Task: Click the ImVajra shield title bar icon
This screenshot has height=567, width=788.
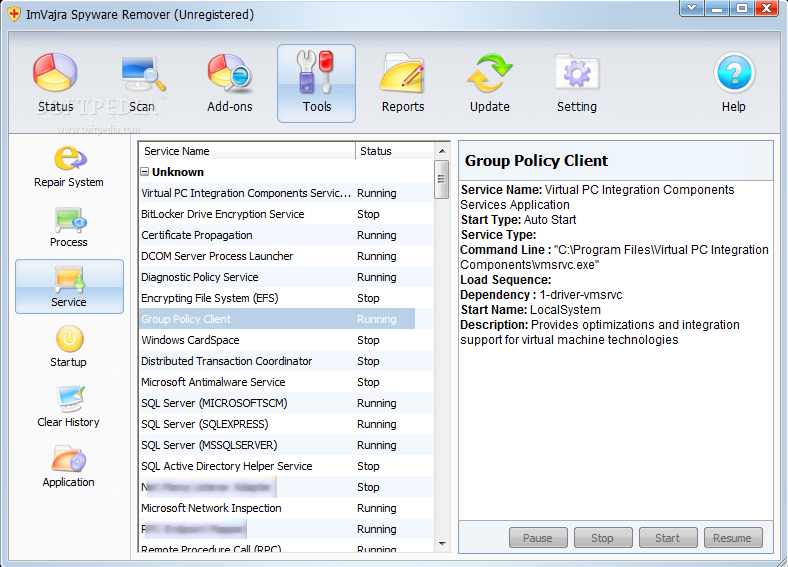Action: pos(15,14)
